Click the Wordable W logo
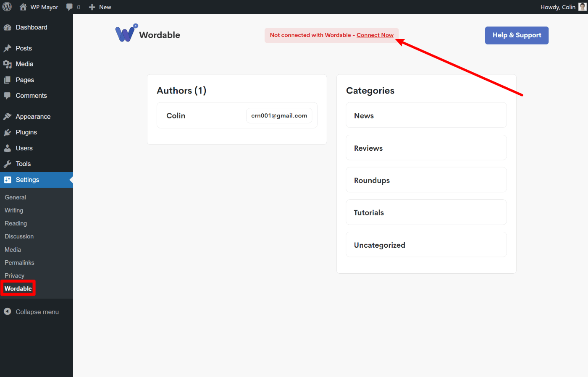This screenshot has width=588, height=377. (126, 33)
